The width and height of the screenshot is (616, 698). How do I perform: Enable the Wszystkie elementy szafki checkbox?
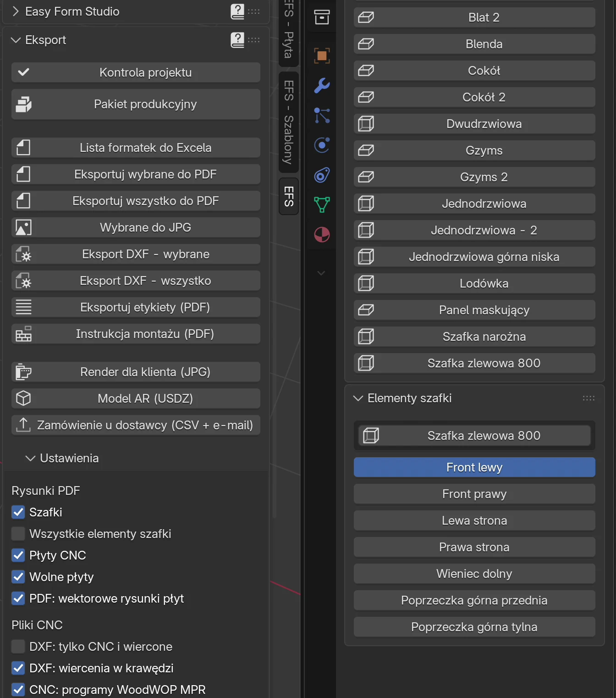coord(18,534)
